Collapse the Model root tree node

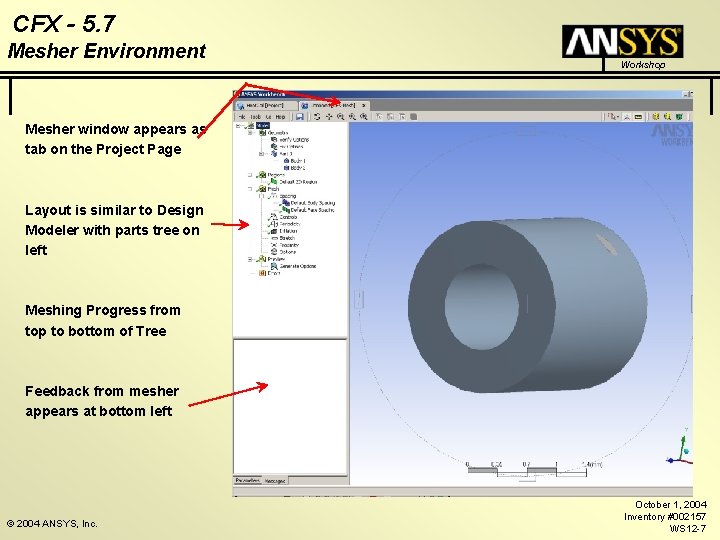click(238, 125)
